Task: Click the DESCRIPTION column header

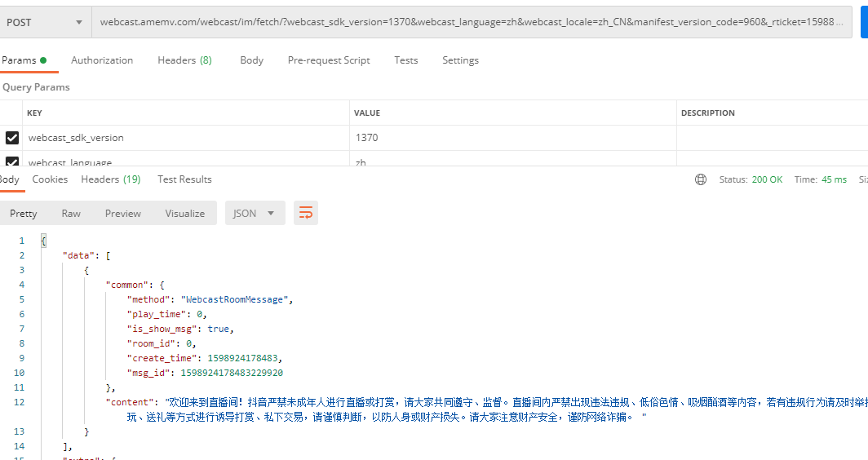Action: 708,113
